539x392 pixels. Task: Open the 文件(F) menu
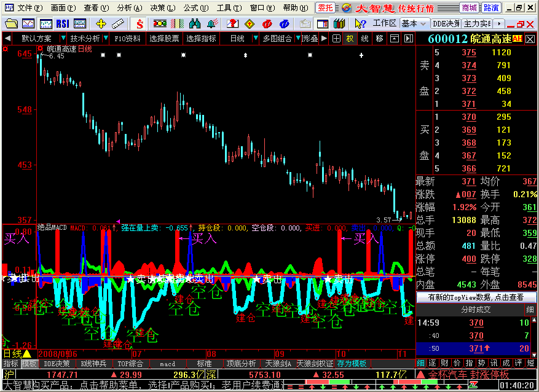click(30, 7)
